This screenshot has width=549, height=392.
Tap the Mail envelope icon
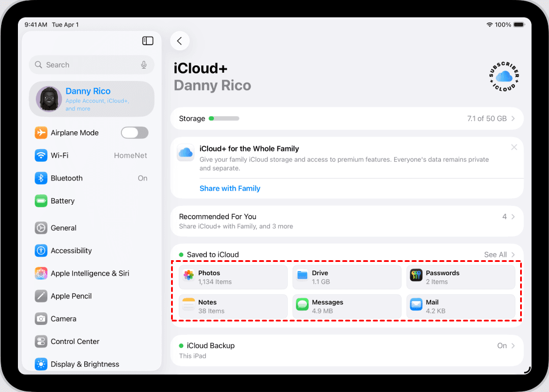416,305
